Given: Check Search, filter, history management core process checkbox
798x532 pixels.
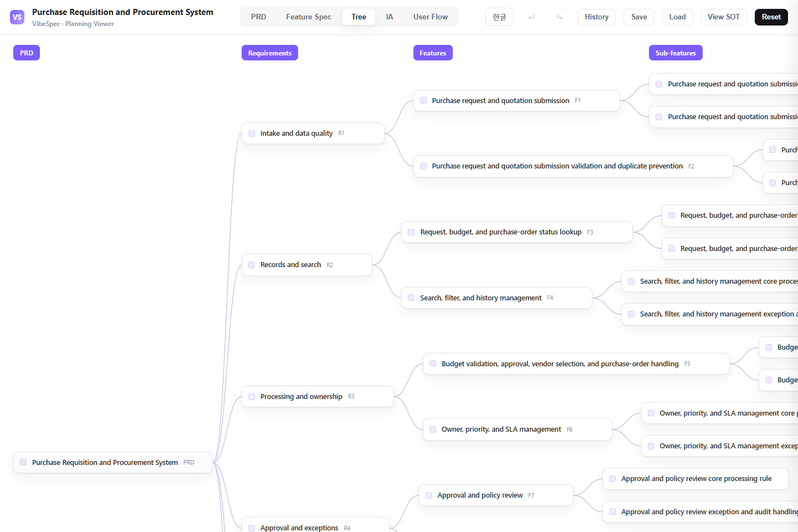Looking at the screenshot, I should click(631, 282).
